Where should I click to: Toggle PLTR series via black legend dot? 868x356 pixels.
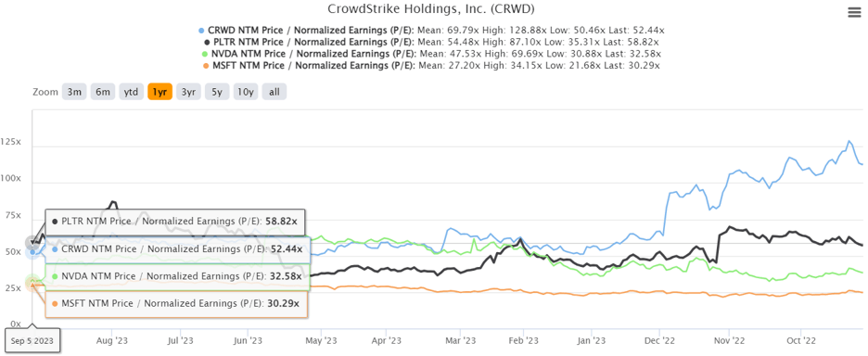coord(207,42)
